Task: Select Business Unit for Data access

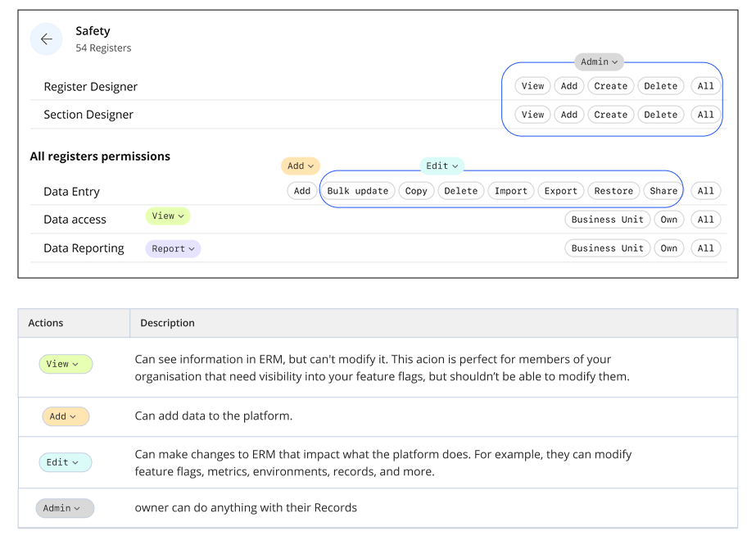Action: point(607,219)
